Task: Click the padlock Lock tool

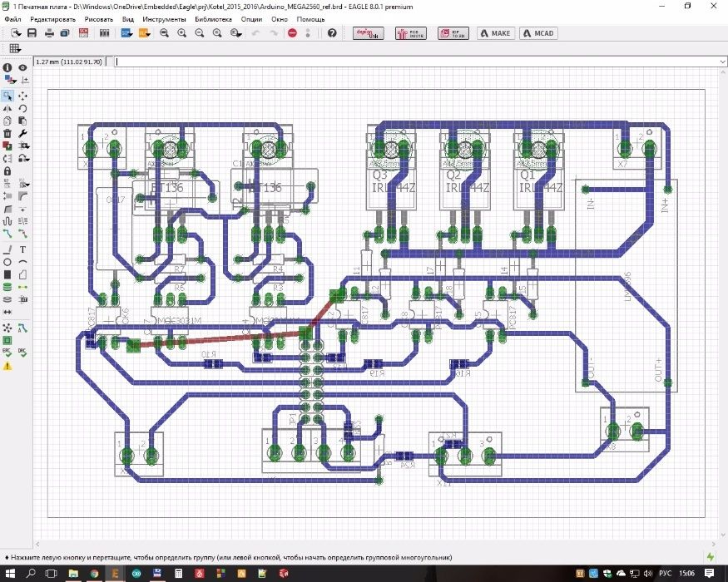Action: 7,171
